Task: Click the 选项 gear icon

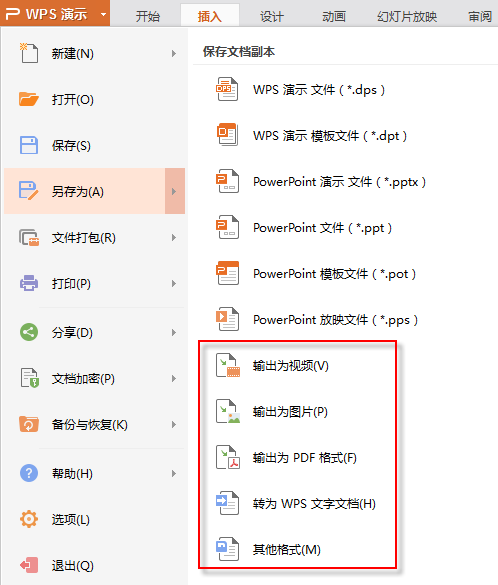Action: click(x=29, y=519)
